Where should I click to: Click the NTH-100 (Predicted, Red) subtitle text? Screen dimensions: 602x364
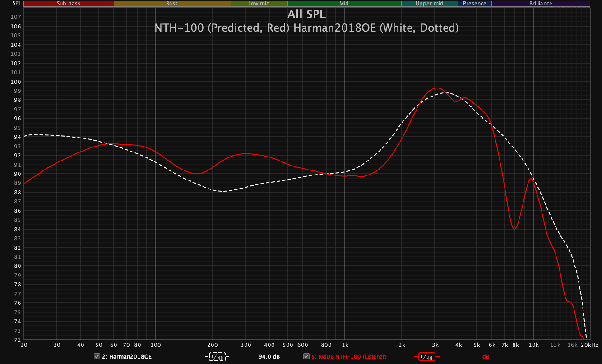tap(222, 28)
